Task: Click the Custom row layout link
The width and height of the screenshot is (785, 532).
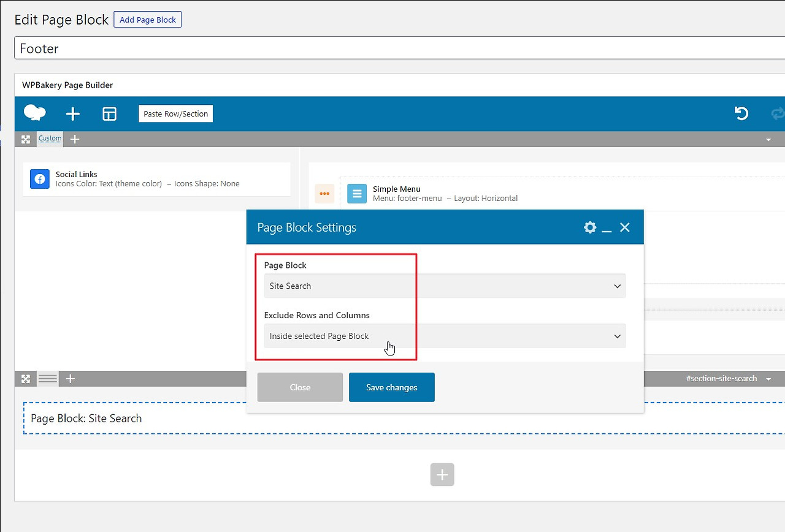Action: 50,139
